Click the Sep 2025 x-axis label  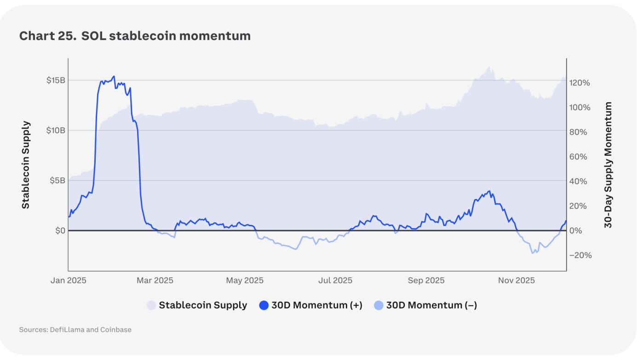click(x=426, y=281)
